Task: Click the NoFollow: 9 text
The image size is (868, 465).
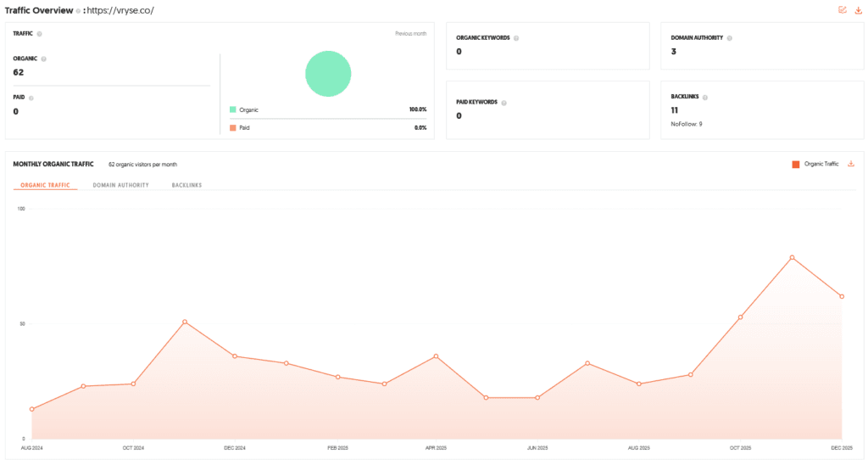Action: (x=687, y=124)
